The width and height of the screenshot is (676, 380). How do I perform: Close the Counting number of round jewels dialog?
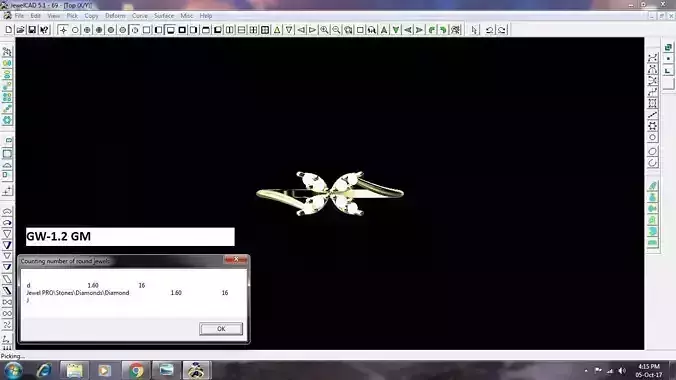236,260
